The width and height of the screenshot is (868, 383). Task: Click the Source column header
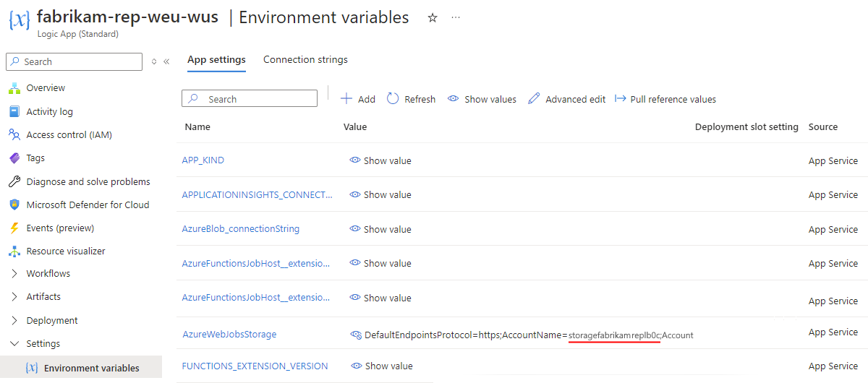click(823, 127)
